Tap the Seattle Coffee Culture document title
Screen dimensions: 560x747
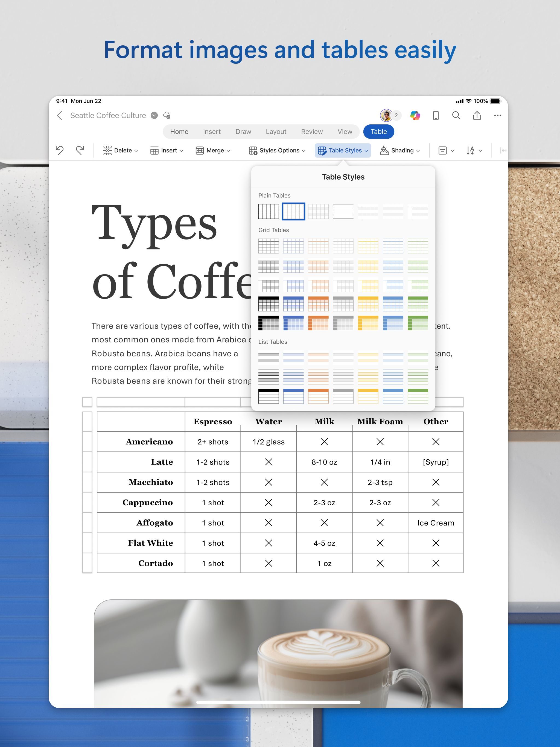pyautogui.click(x=108, y=115)
